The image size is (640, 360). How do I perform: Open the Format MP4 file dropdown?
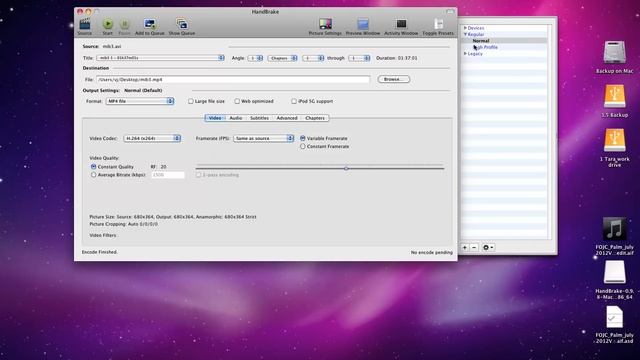(140, 101)
